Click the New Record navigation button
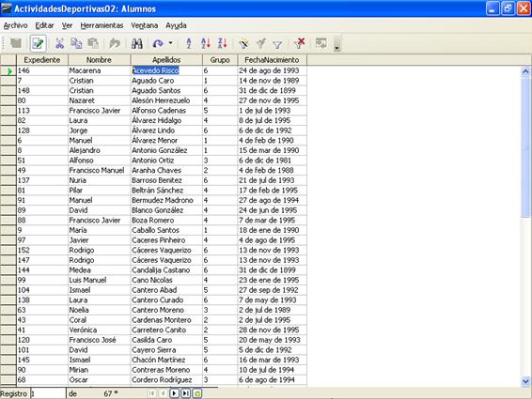Screen dimensions: 532x399 [197, 393]
